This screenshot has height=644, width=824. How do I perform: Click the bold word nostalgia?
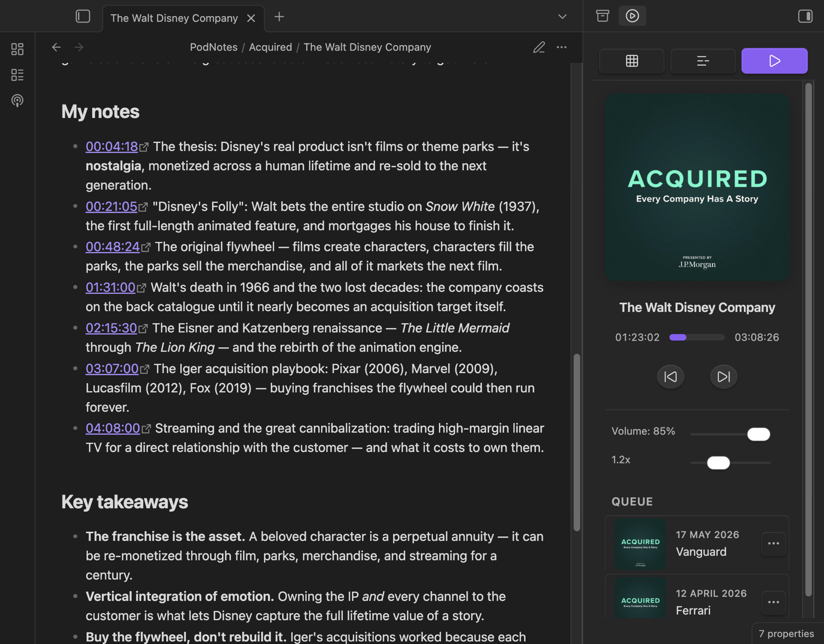pyautogui.click(x=114, y=166)
